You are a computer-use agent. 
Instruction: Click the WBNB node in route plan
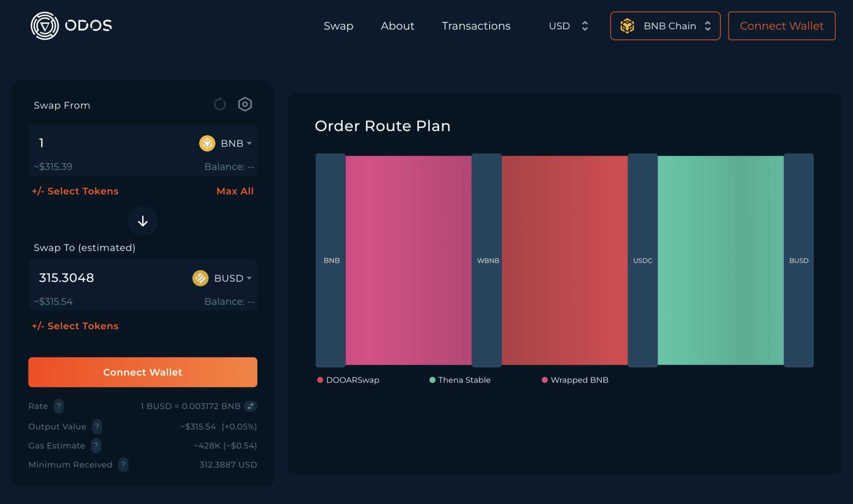(x=487, y=261)
